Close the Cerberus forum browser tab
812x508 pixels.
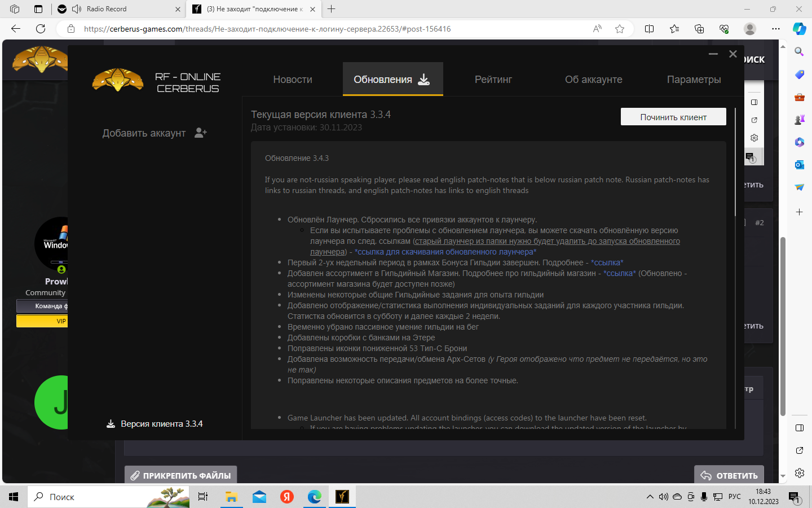click(311, 9)
